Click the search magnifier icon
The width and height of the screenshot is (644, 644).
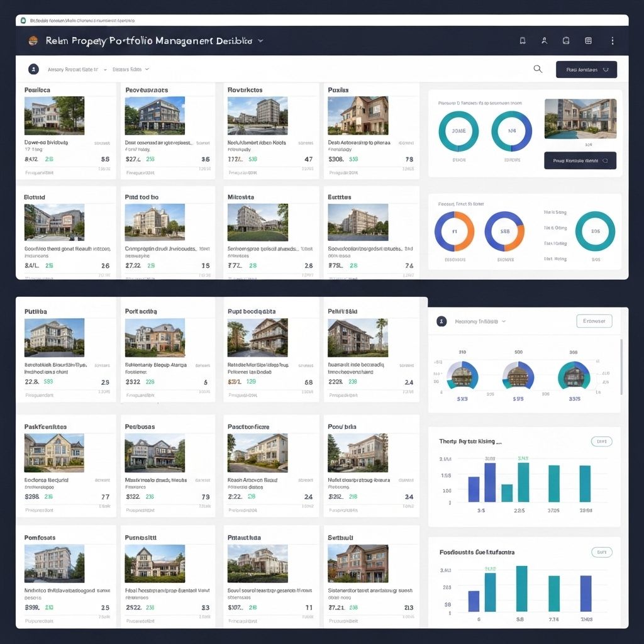click(538, 69)
